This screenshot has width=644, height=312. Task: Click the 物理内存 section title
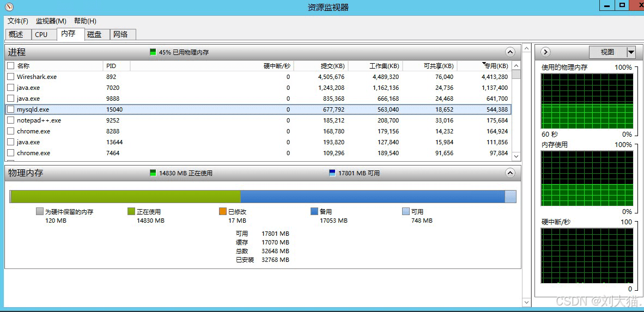tap(26, 173)
